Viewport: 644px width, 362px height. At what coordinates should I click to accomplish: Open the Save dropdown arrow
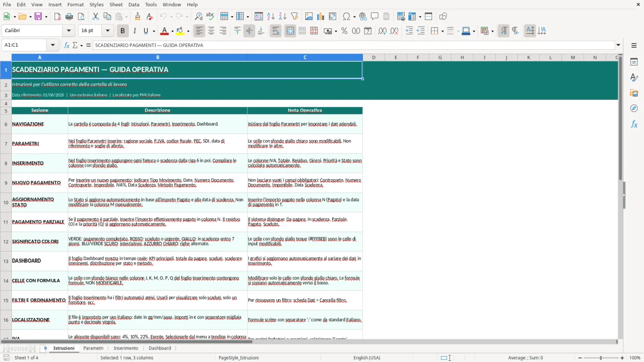pyautogui.click(x=46, y=17)
